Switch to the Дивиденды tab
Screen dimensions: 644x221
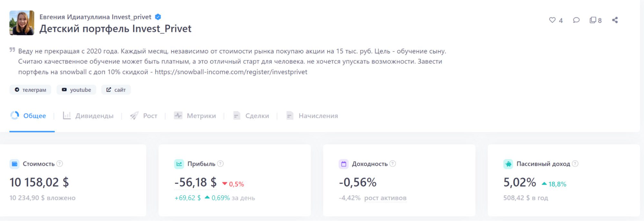coord(89,116)
